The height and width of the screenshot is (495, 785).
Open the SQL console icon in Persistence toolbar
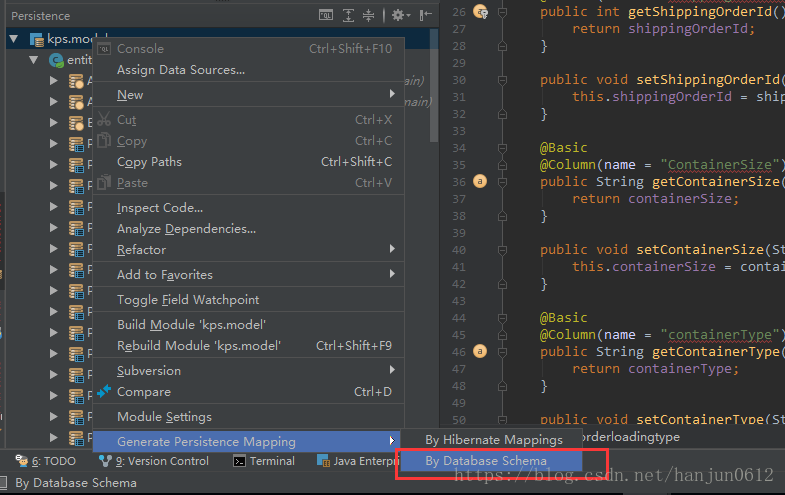point(325,16)
